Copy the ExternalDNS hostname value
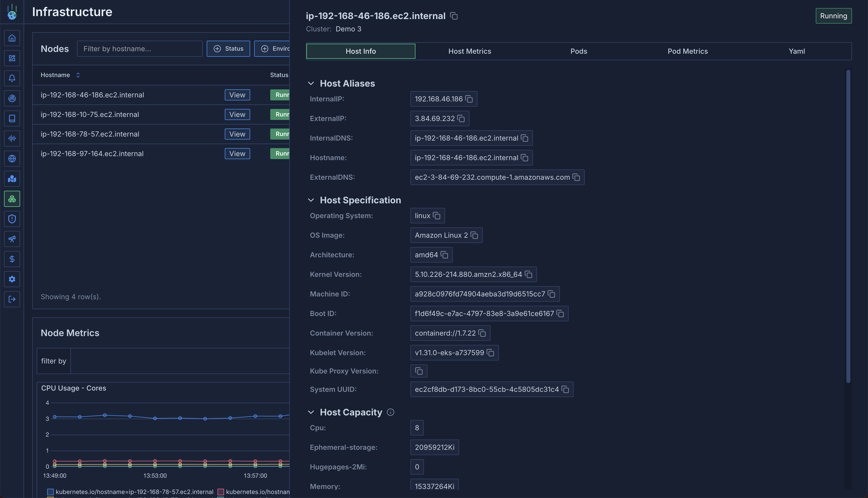Image resolution: width=868 pixels, height=498 pixels. tap(576, 177)
